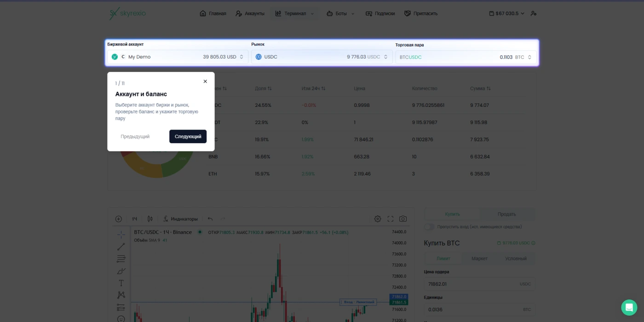
Task: Select the prediction and measurement tool
Action: (121, 307)
